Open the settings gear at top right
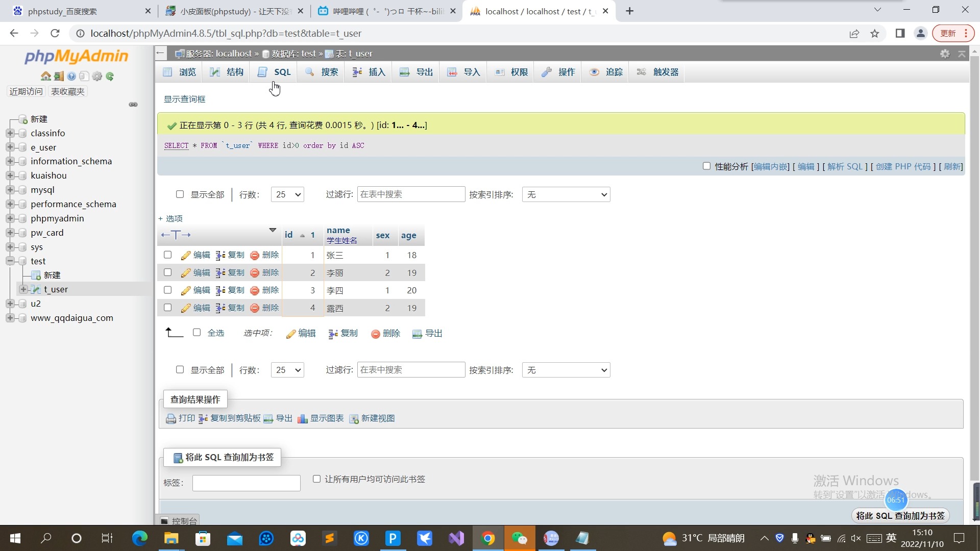Viewport: 980px width, 551px height. tap(945, 53)
